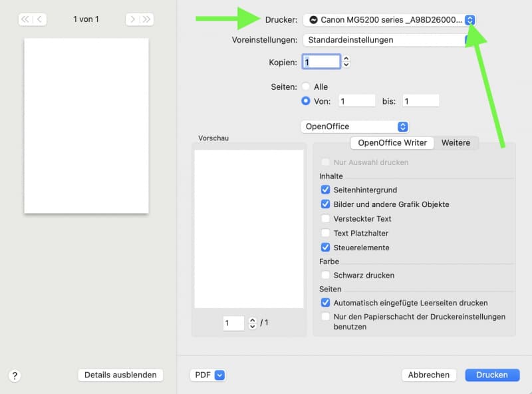
Task: Click the Vorschau page number stepper
Action: 253,323
